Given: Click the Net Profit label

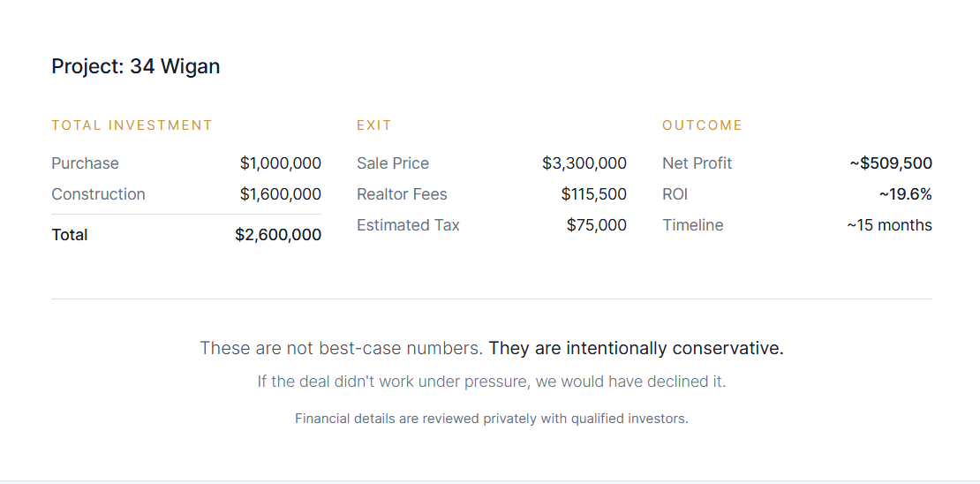Looking at the screenshot, I should tap(697, 163).
